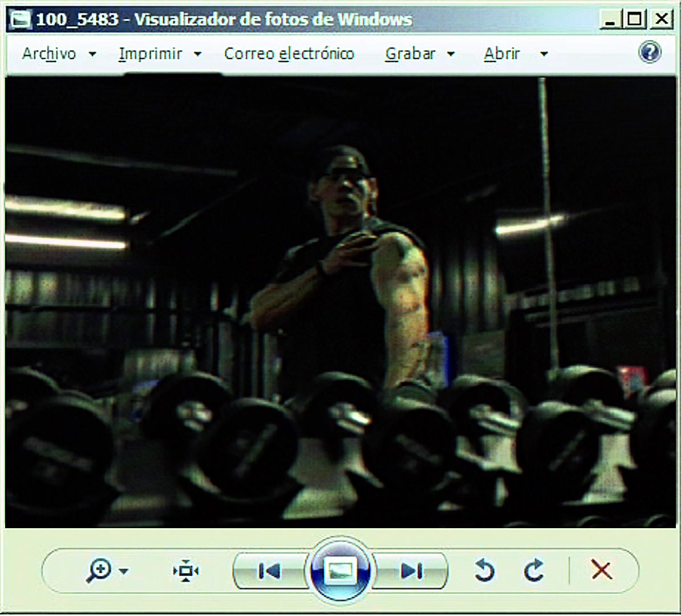Click the photo viewer title bar icon

(x=21, y=19)
